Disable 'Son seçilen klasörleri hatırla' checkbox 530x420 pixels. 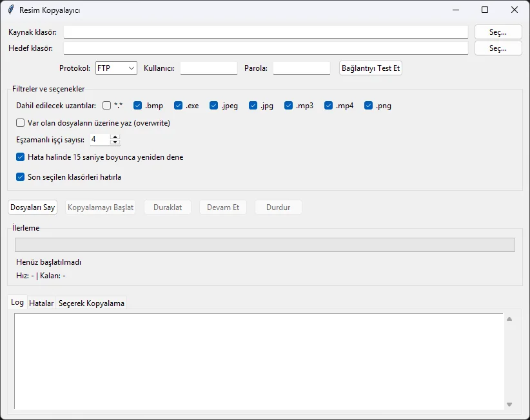coord(21,177)
